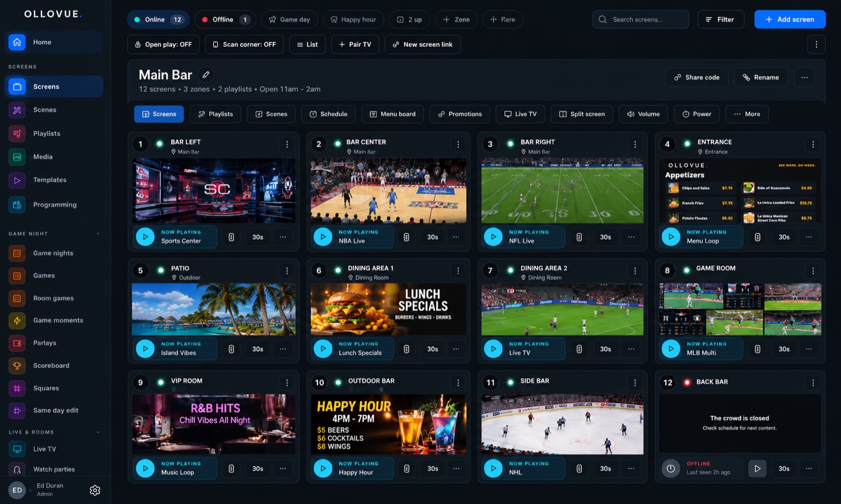The image size is (841, 504).
Task: Open Bar Left card kebab menu
Action: 287,144
